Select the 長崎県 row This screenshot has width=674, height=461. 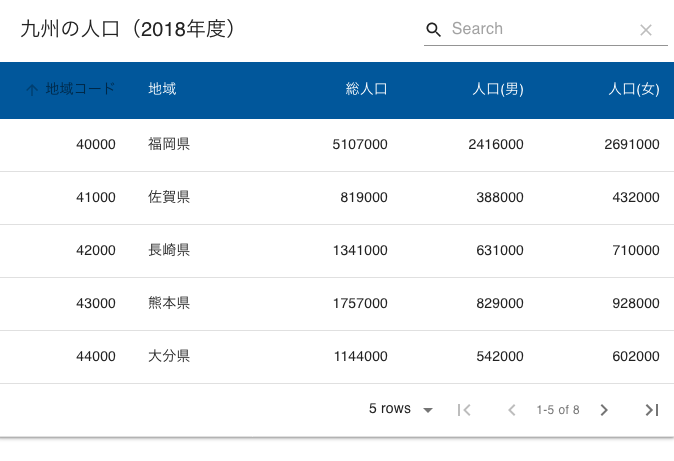337,251
